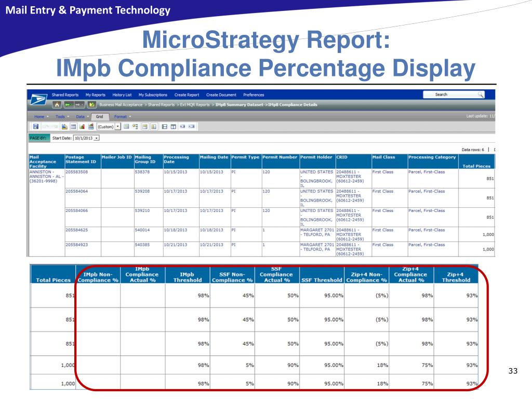Select Create Report
This screenshot has width=532, height=399.
pos(187,95)
